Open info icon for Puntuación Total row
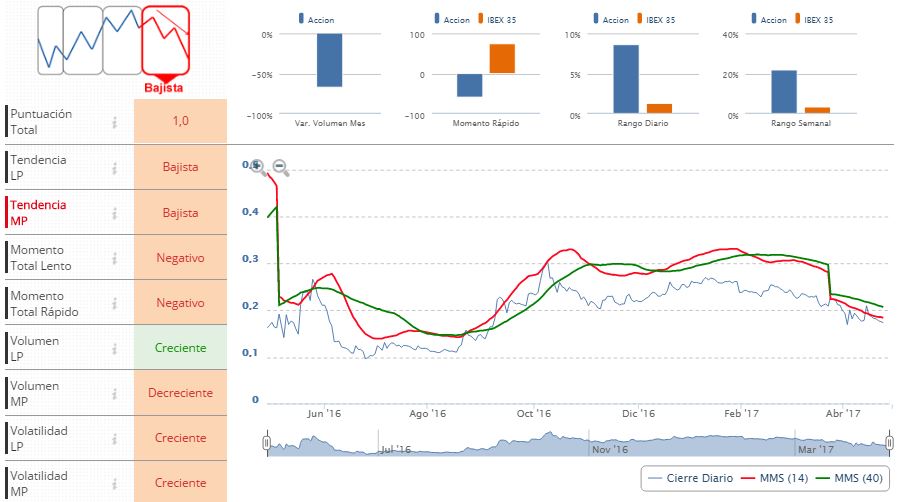Image resolution: width=902 pixels, height=502 pixels. coord(115,122)
